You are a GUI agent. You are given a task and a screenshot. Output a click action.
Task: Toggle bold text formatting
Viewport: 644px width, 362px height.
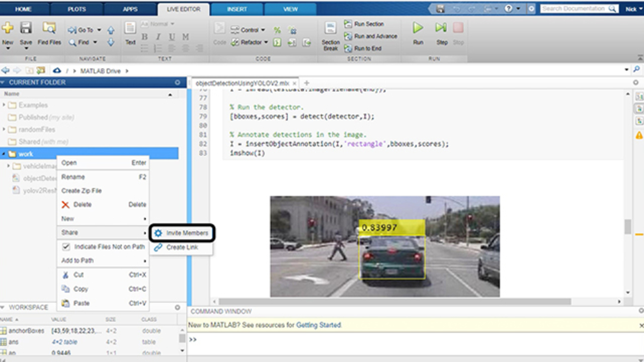click(x=145, y=37)
